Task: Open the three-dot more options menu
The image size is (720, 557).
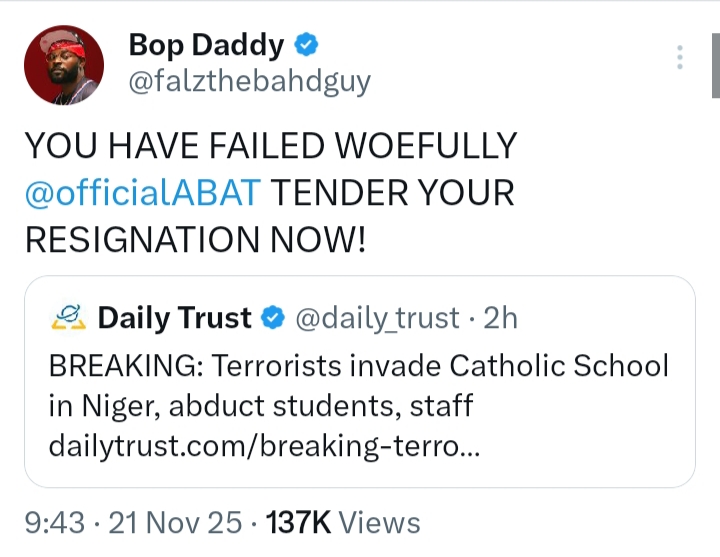Action: click(x=680, y=57)
